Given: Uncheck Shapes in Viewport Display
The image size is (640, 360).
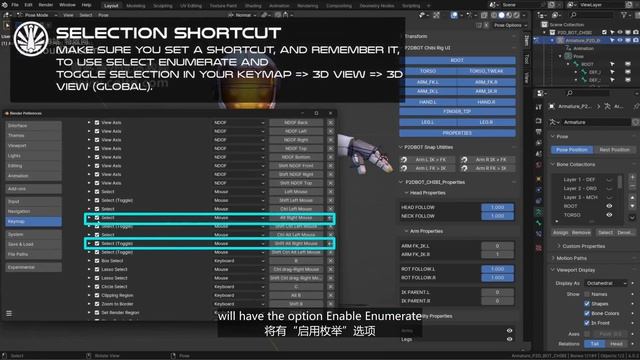Looking at the screenshot, I should [587, 304].
